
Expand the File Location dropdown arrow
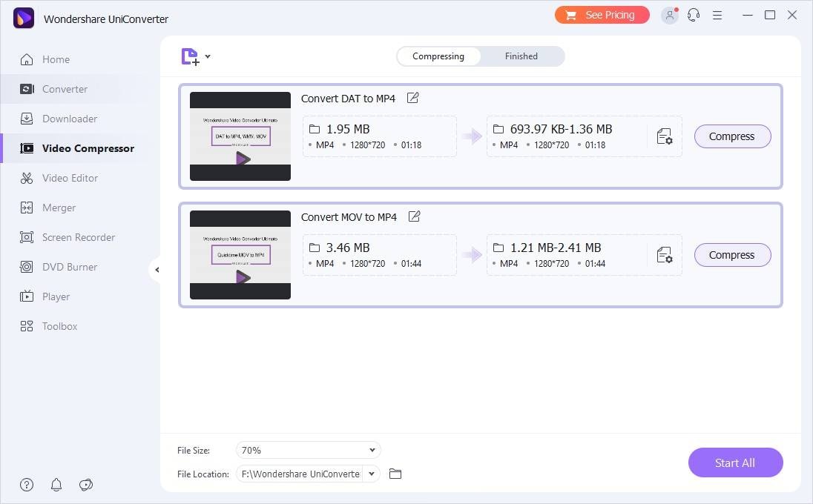tap(372, 474)
